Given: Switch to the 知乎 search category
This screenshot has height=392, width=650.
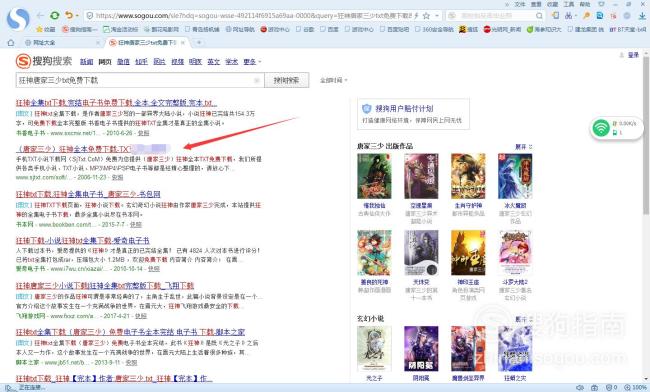Looking at the screenshot, I should (x=141, y=62).
